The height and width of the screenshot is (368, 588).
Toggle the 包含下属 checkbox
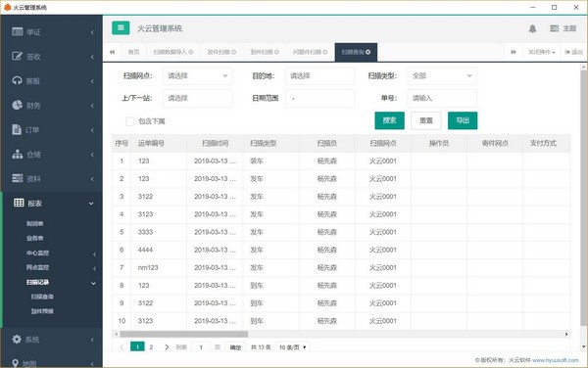[129, 121]
